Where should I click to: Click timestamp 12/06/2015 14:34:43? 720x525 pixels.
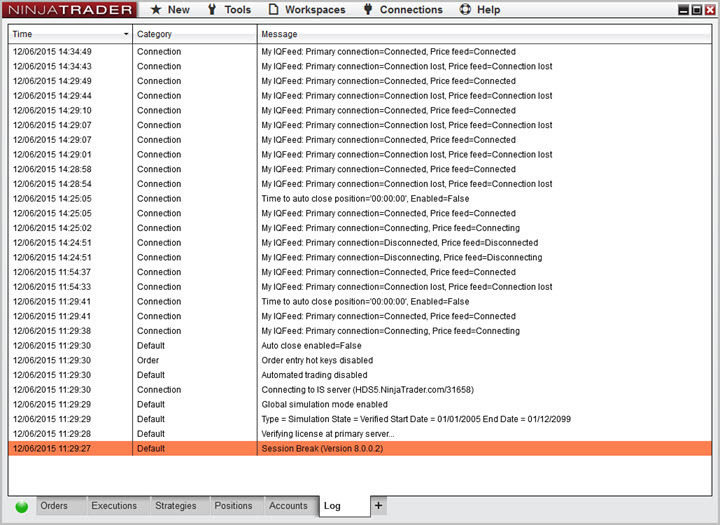[x=52, y=66]
